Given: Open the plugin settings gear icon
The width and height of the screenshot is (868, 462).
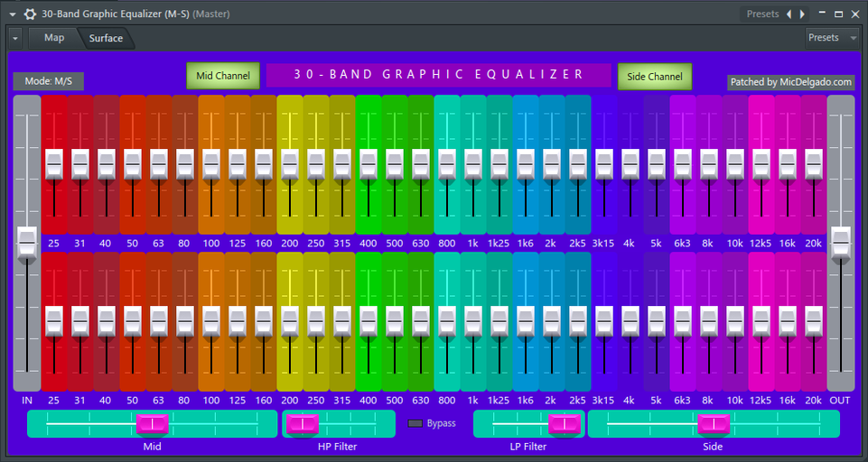Looking at the screenshot, I should (30, 14).
